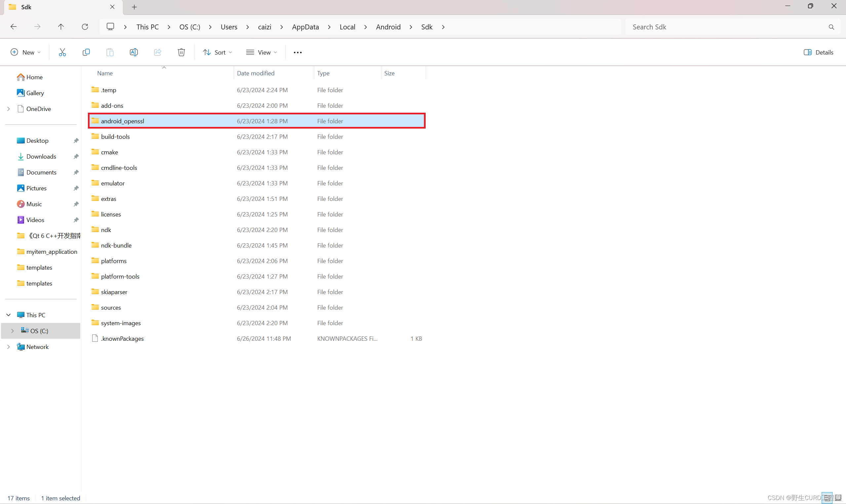The height and width of the screenshot is (504, 846).
Task: Click the Share icon in toolbar
Action: (x=158, y=52)
